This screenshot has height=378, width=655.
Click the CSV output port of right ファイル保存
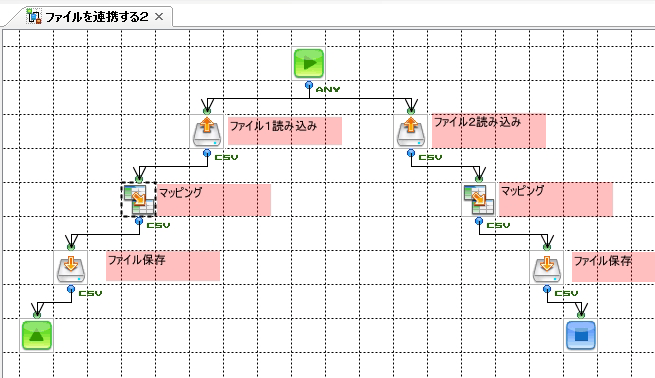point(547,289)
